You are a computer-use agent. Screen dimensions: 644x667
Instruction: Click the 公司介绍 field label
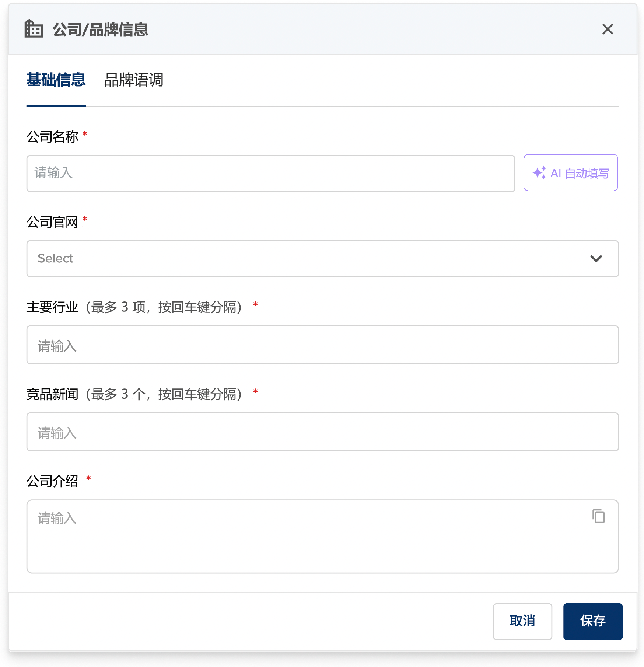(x=52, y=481)
